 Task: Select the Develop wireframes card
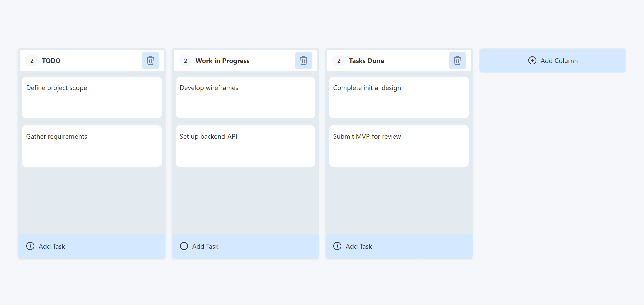[x=245, y=97]
